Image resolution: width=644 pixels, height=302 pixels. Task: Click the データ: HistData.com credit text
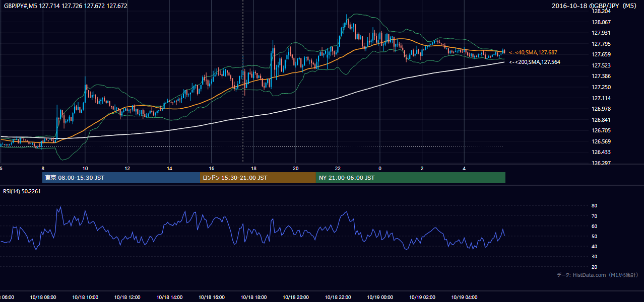coord(598,275)
